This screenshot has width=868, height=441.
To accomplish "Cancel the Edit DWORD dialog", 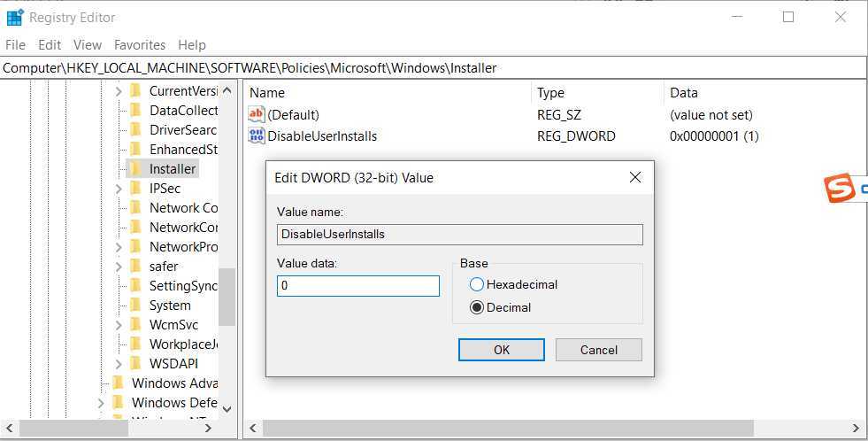I will (x=599, y=350).
